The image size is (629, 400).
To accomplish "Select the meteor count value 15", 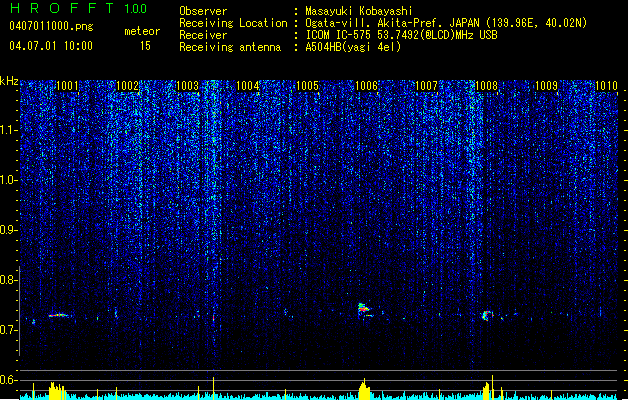I will coord(145,46).
